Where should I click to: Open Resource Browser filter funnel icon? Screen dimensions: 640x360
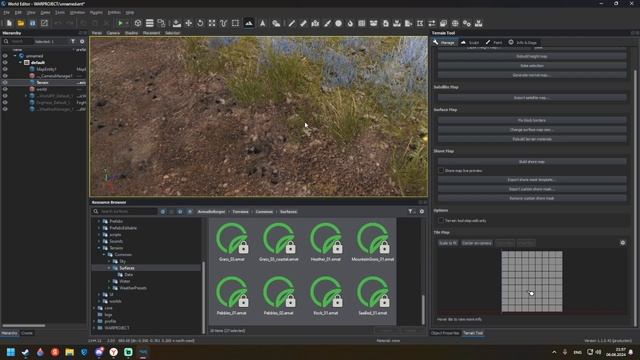[x=411, y=211]
